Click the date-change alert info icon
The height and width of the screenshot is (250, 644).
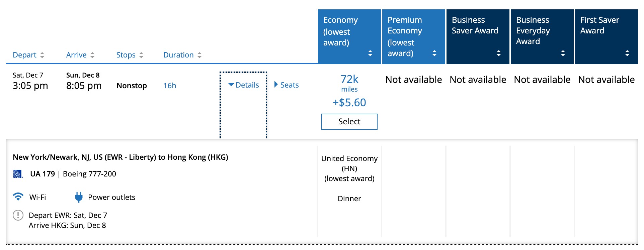18,215
